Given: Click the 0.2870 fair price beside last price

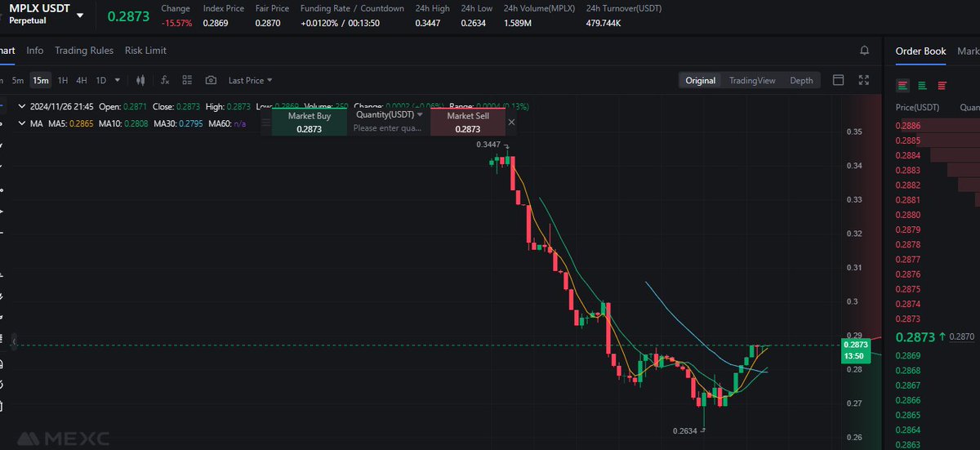Looking at the screenshot, I should tap(964, 336).
